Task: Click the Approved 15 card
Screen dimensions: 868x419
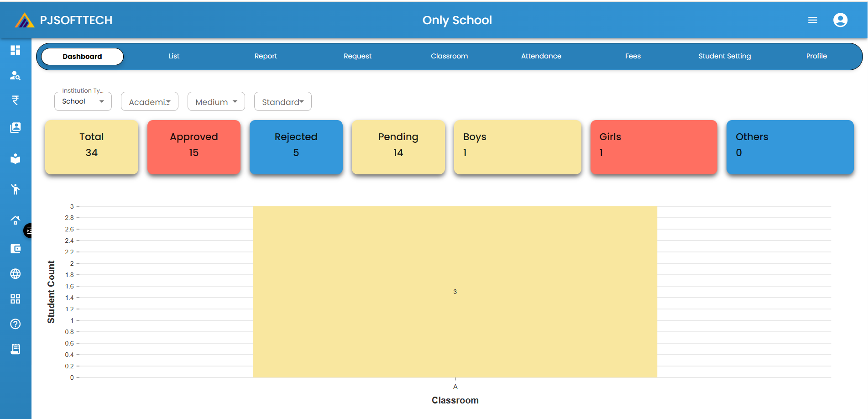Action: coord(194,147)
